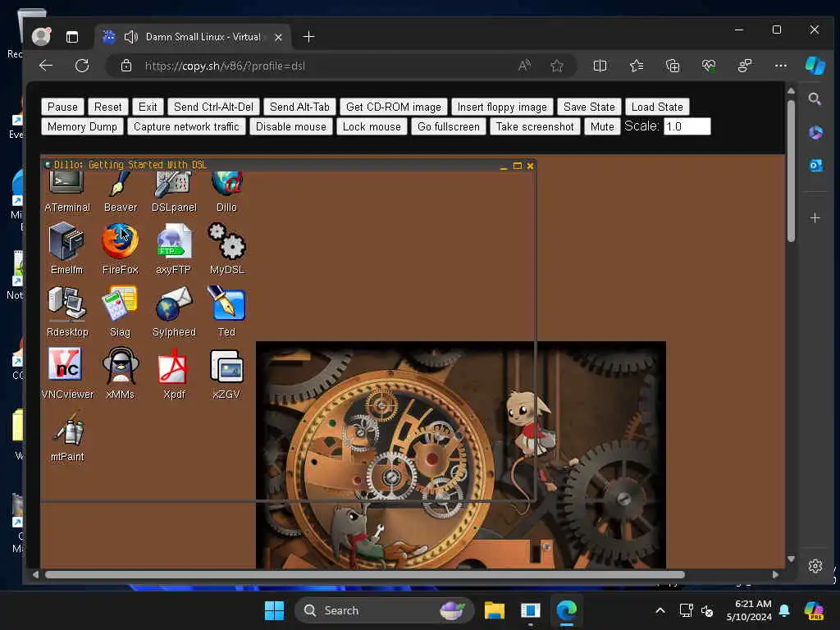Screen dimensions: 840x630
Task: Toggle the Lock mouse button
Action: [372, 127]
